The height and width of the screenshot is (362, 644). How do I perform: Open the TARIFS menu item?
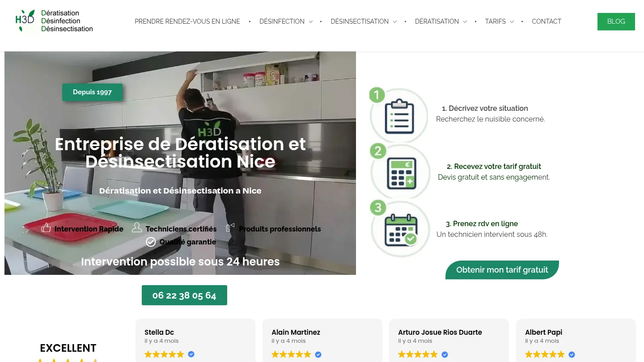point(496,21)
